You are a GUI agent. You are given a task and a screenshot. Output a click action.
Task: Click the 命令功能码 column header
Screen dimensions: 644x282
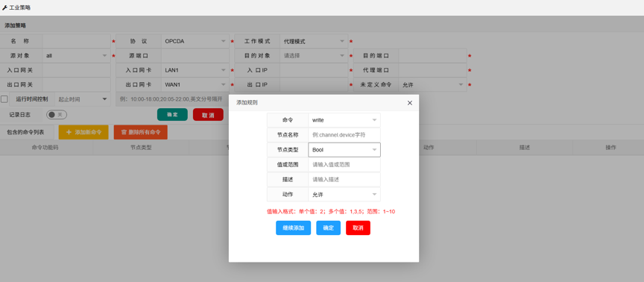[x=45, y=148]
